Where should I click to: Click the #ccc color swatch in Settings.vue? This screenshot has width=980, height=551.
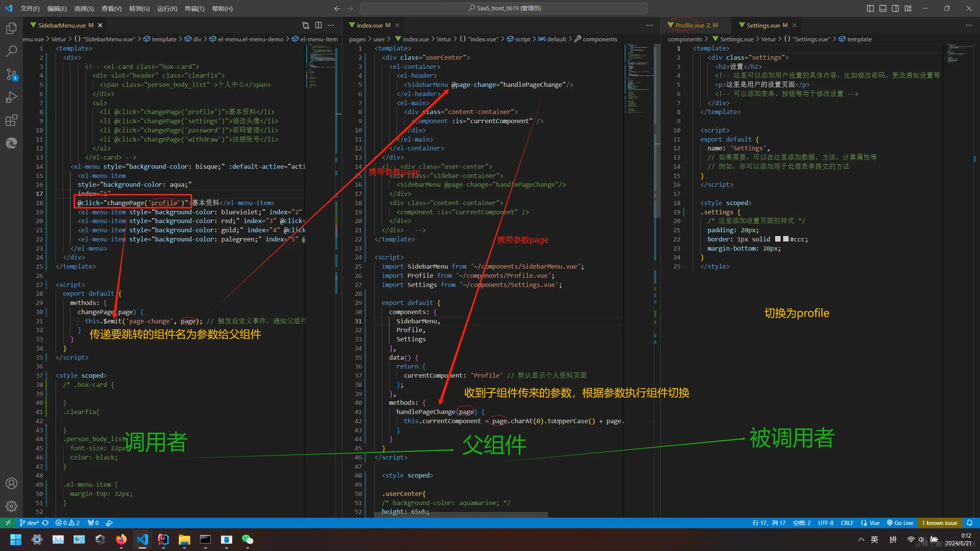(x=786, y=239)
